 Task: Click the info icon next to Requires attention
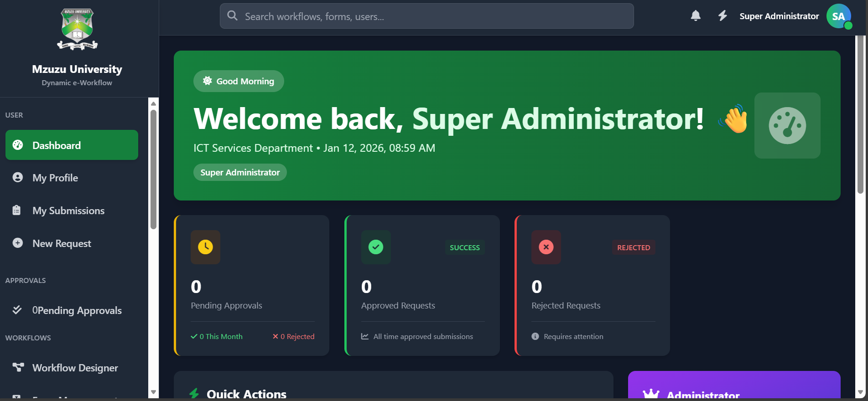click(535, 336)
